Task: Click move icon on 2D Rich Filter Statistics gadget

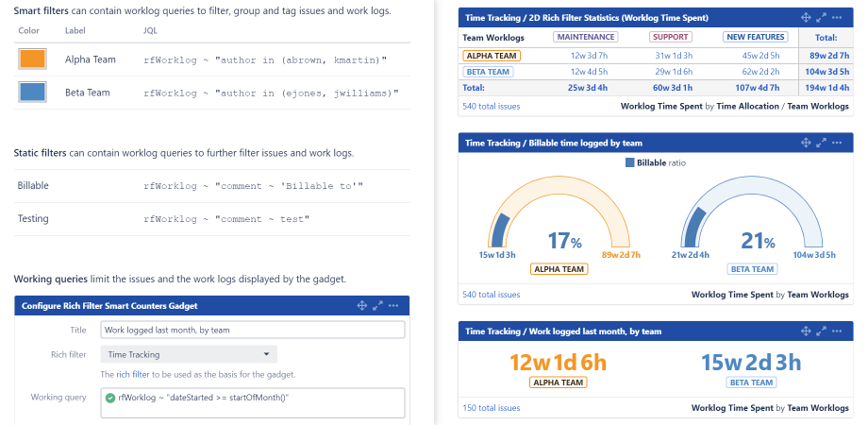Action: pos(806,17)
